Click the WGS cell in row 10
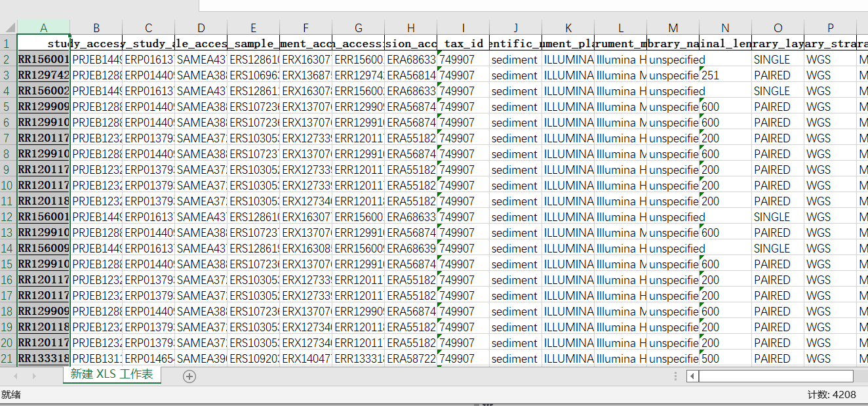This screenshot has width=868, height=406. [831, 185]
